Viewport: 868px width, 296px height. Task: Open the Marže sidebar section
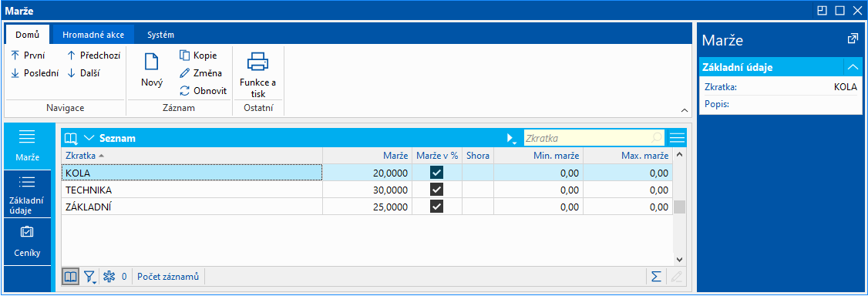click(x=27, y=146)
